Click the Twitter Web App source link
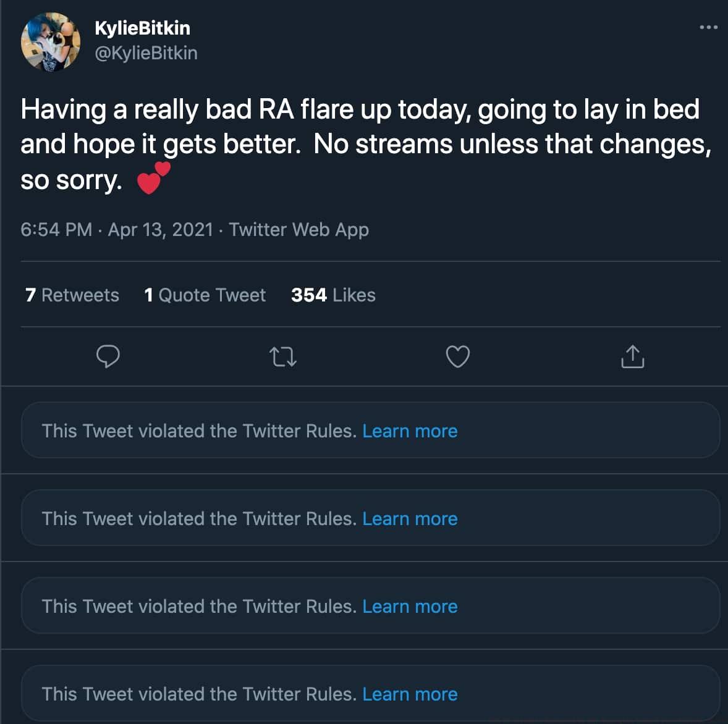 [299, 230]
